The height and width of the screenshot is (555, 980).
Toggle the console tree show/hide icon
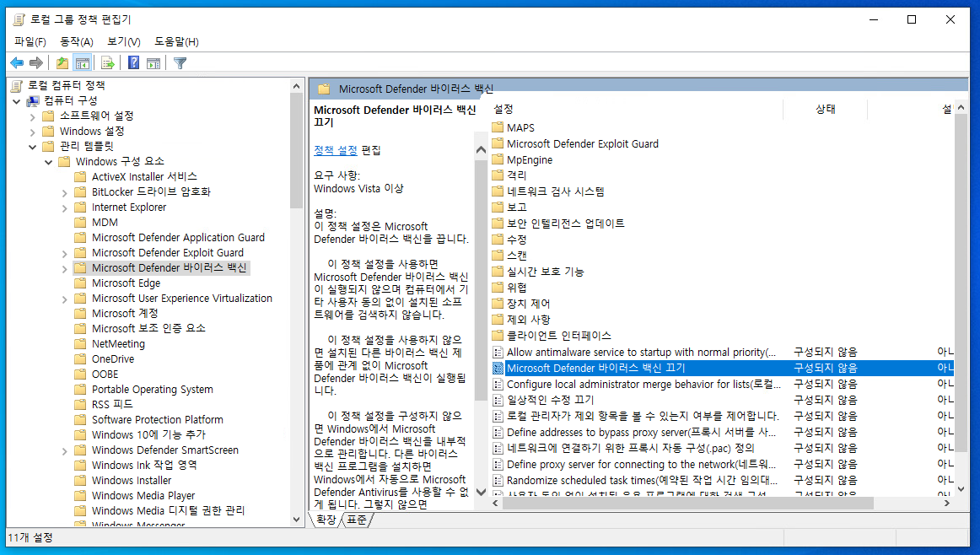pos(82,62)
